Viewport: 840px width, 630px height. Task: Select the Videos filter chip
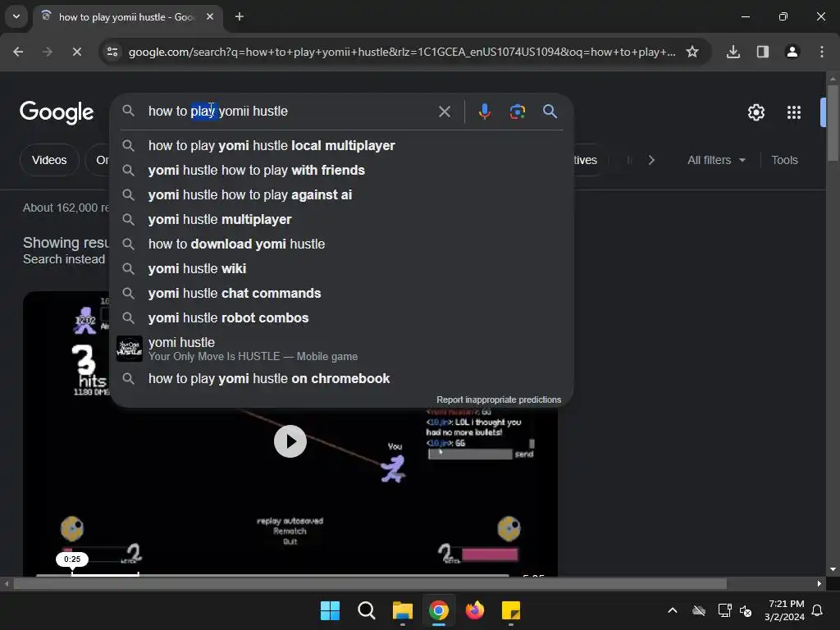(49, 160)
